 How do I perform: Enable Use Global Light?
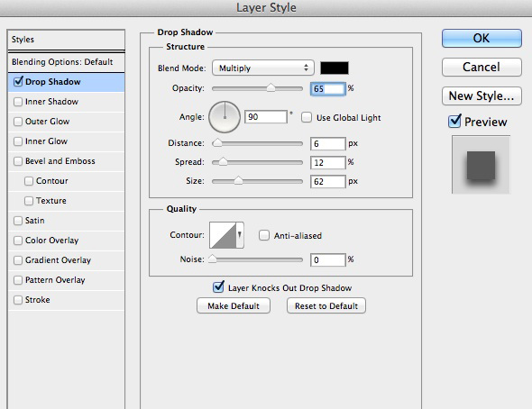[307, 118]
